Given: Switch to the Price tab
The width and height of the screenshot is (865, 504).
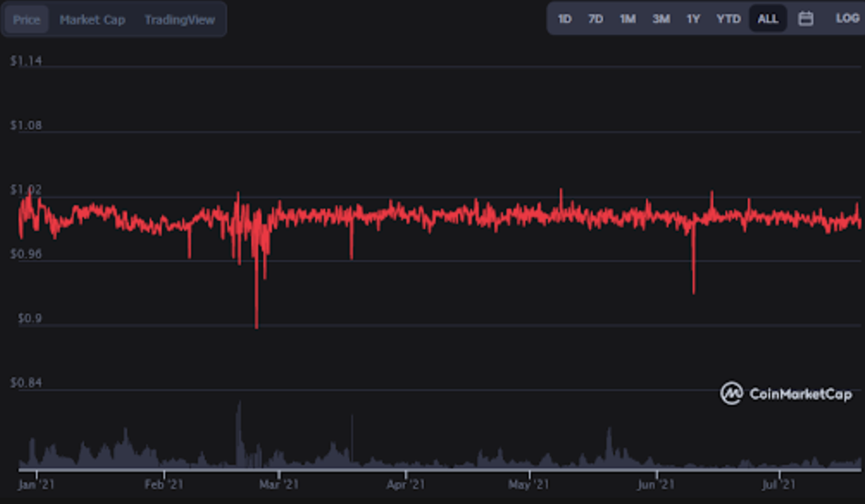Looking at the screenshot, I should coord(27,19).
